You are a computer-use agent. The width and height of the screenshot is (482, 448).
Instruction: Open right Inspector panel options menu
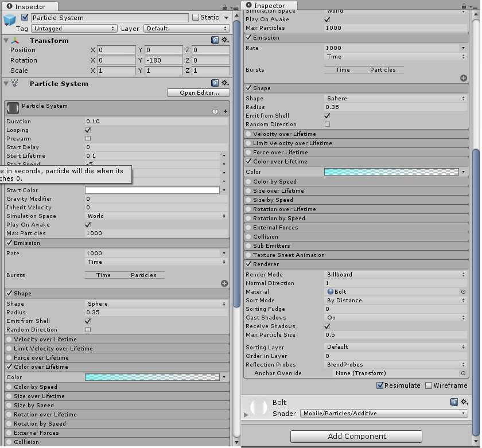pyautogui.click(x=474, y=6)
